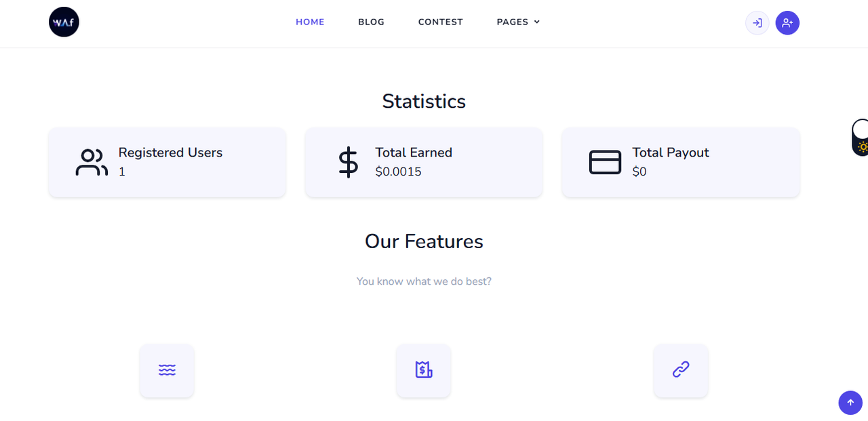Screen dimensions: 868x421
Task: Click the register user-plus icon
Action: click(787, 23)
